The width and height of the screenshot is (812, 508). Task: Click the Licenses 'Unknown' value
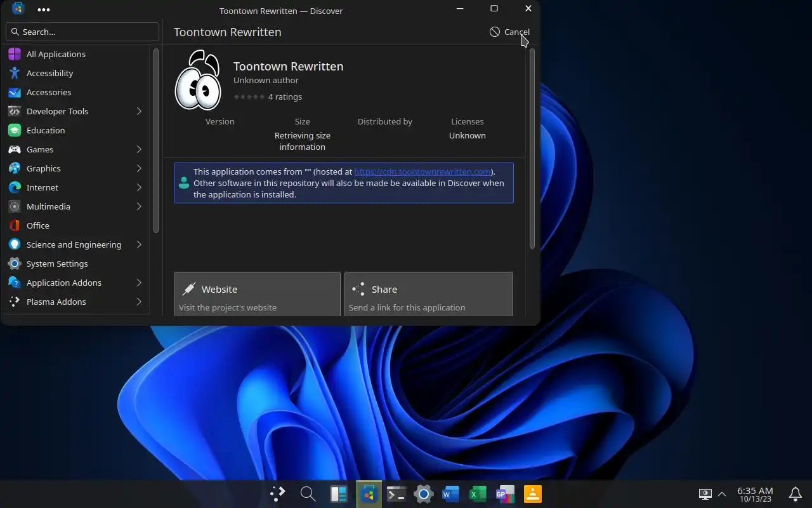468,135
